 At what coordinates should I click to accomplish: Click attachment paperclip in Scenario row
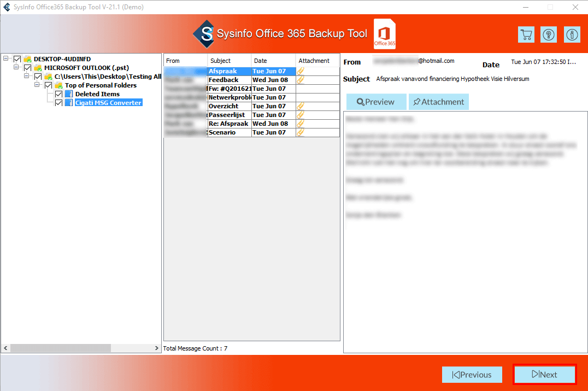(301, 132)
